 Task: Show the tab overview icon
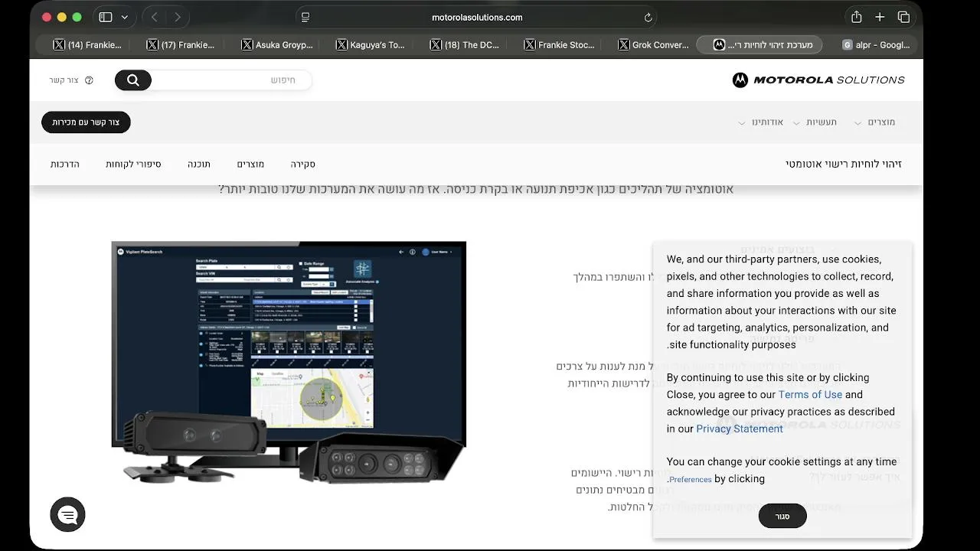click(x=903, y=17)
